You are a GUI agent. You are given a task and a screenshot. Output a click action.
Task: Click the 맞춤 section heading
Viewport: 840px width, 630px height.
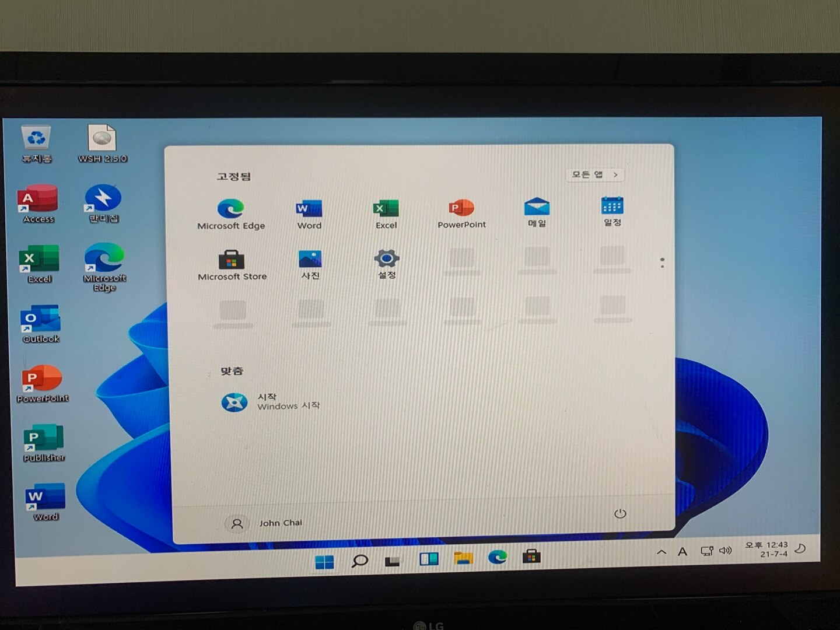[x=232, y=371]
